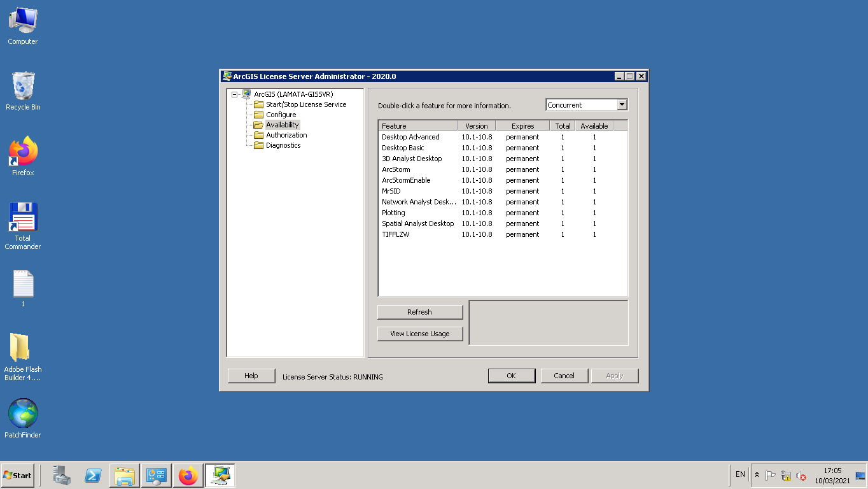Select the ArcStorm feature row
The width and height of the screenshot is (868, 489).
[x=503, y=169]
